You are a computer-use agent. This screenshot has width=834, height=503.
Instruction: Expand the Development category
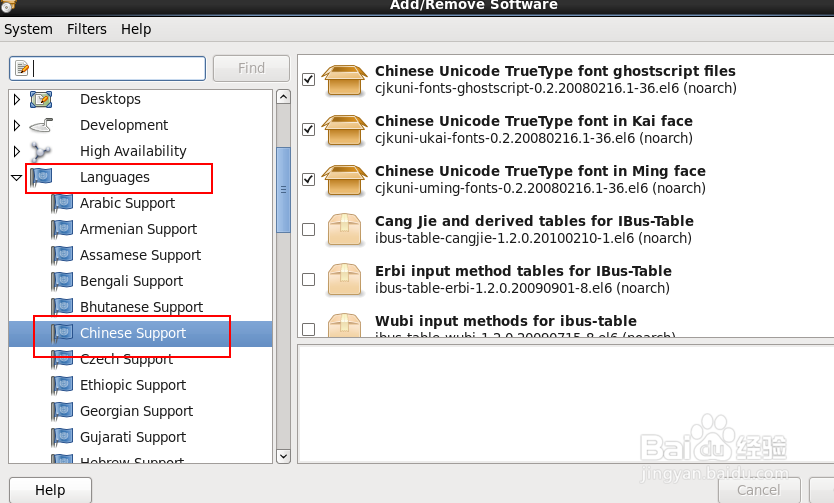16,125
